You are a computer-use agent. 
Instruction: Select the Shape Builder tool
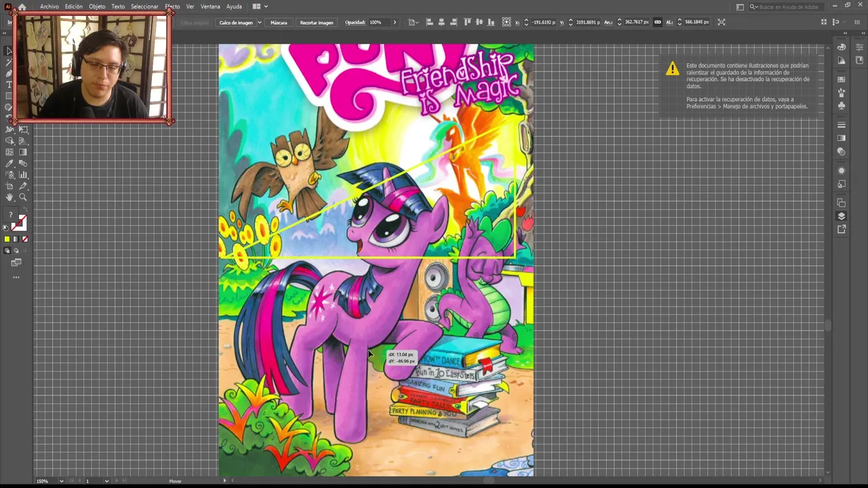(x=9, y=141)
